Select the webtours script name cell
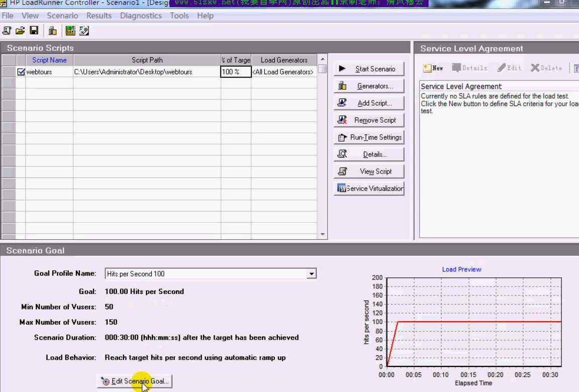This screenshot has width=579, height=392. (49, 72)
